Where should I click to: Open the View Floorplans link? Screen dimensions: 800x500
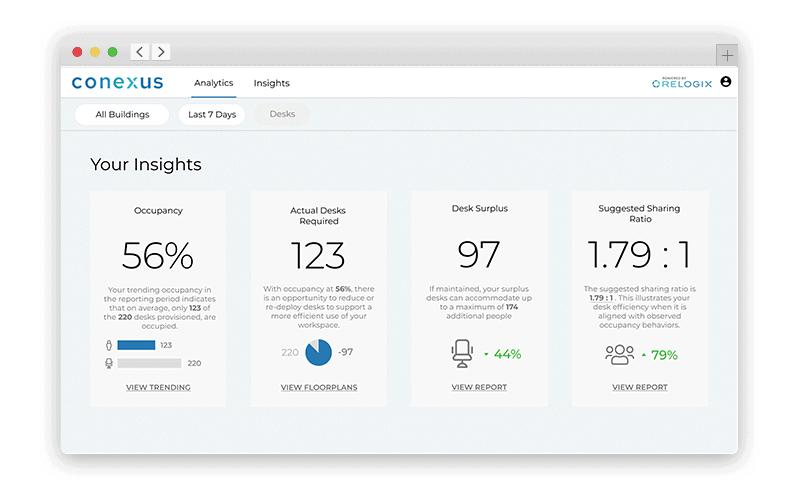tap(319, 387)
